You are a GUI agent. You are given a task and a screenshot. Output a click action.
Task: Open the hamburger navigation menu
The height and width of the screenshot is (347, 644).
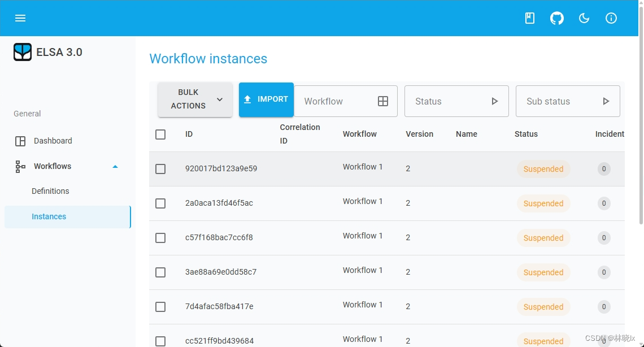(20, 18)
